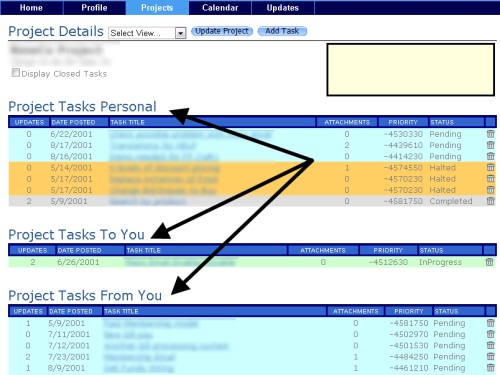This screenshot has width=500, height=375.
Task: Click the Project Tasks From You heading
Action: 85,296
